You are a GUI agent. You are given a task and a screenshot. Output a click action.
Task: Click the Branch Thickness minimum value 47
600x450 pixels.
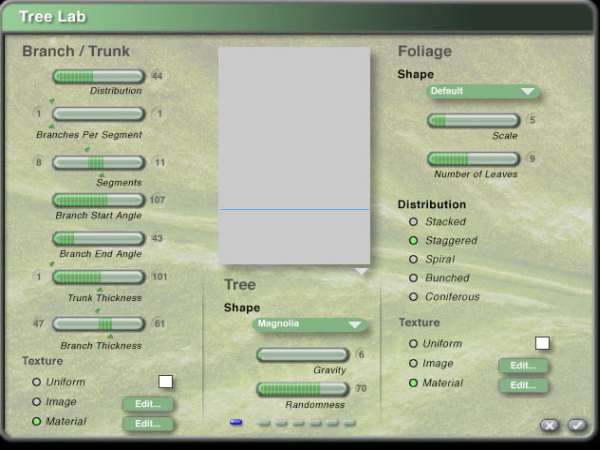38,324
